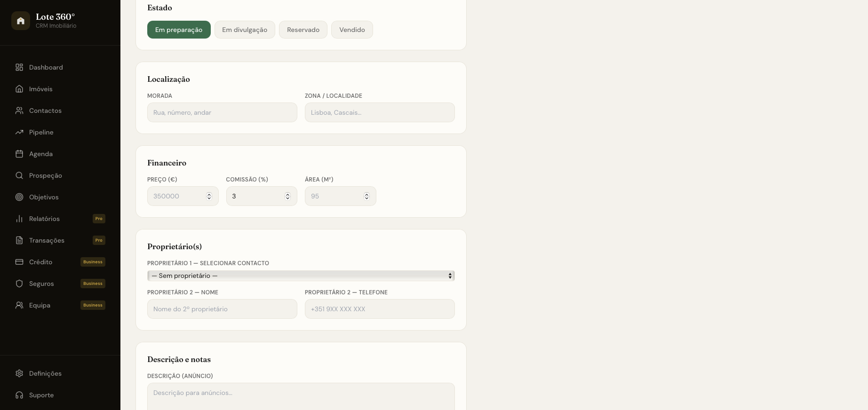
Task: Open the Contactos menu item
Action: [x=60, y=110]
